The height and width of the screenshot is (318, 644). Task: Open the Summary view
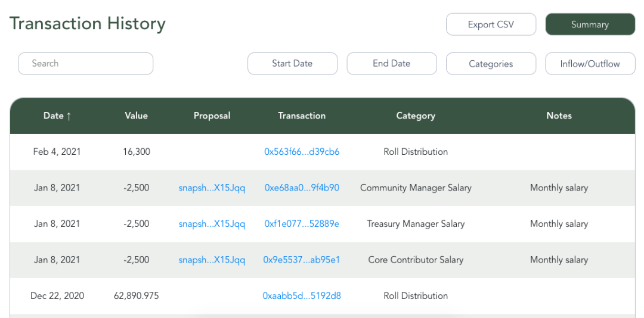[590, 24]
